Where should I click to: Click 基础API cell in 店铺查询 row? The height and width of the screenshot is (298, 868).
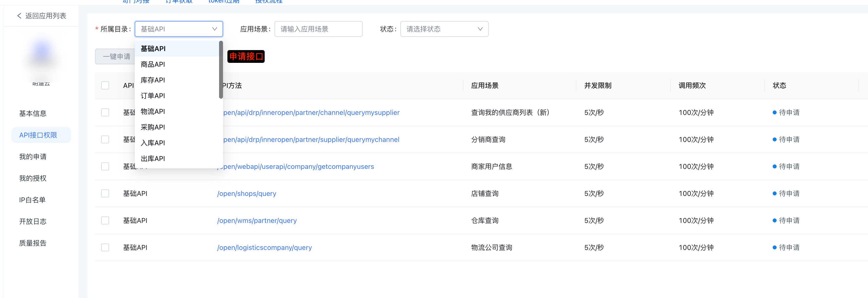point(135,193)
